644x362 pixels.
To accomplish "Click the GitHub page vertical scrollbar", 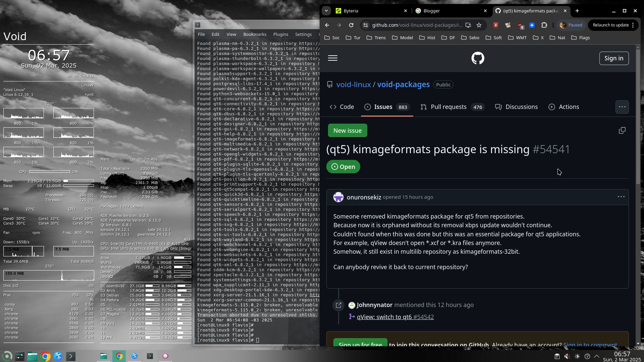I will [638, 117].
